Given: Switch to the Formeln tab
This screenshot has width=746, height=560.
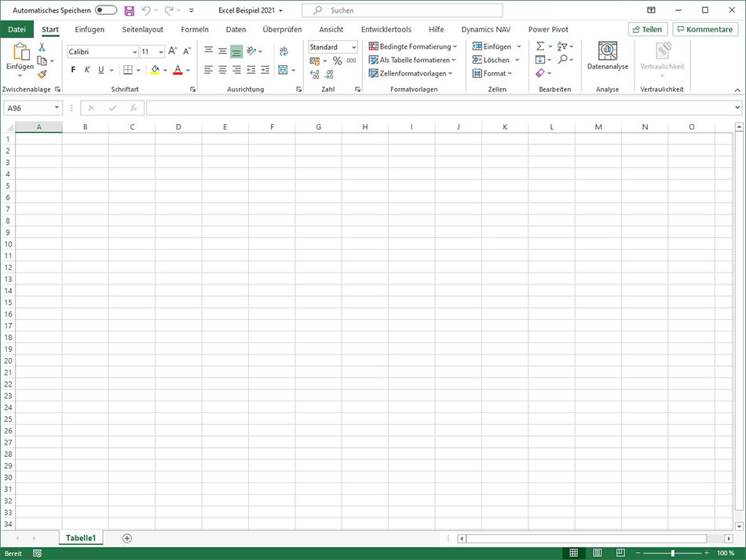Looking at the screenshot, I should click(x=195, y=30).
